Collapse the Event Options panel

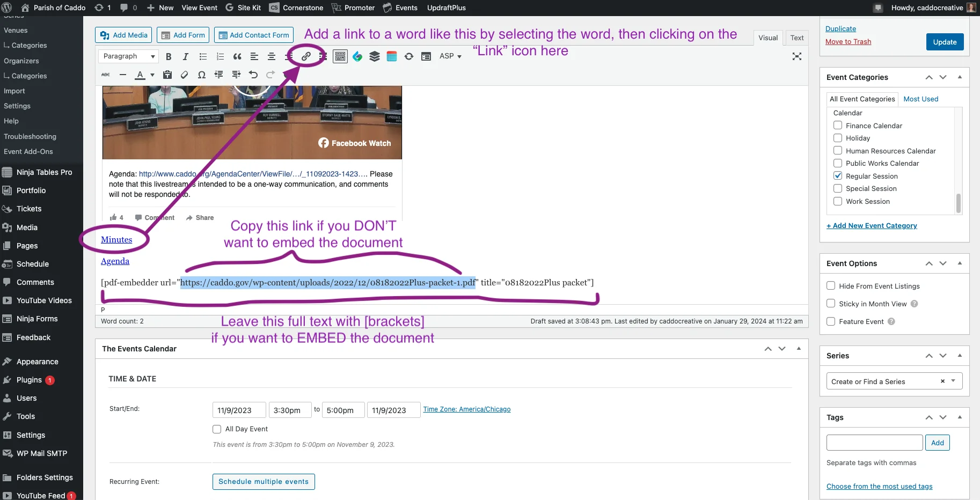960,263
